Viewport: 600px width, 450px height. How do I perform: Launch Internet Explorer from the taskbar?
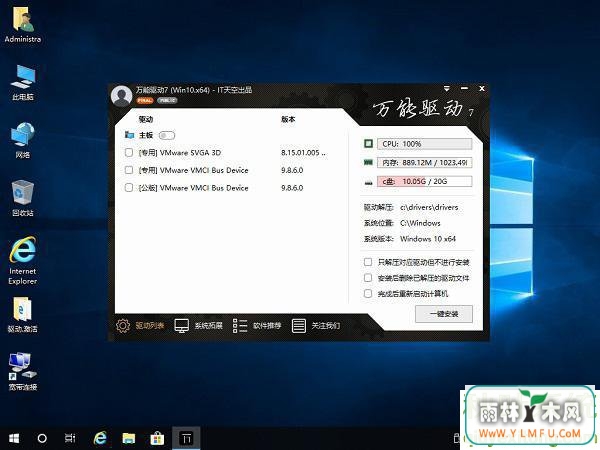click(x=100, y=439)
